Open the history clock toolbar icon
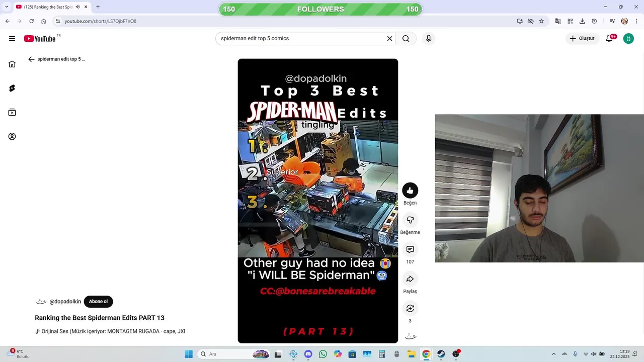644x362 pixels. (594, 21)
